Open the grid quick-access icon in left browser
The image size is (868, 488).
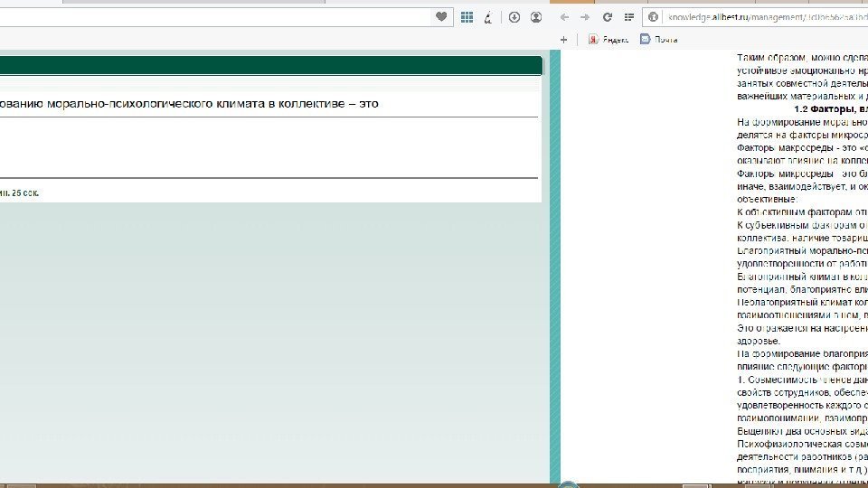467,17
